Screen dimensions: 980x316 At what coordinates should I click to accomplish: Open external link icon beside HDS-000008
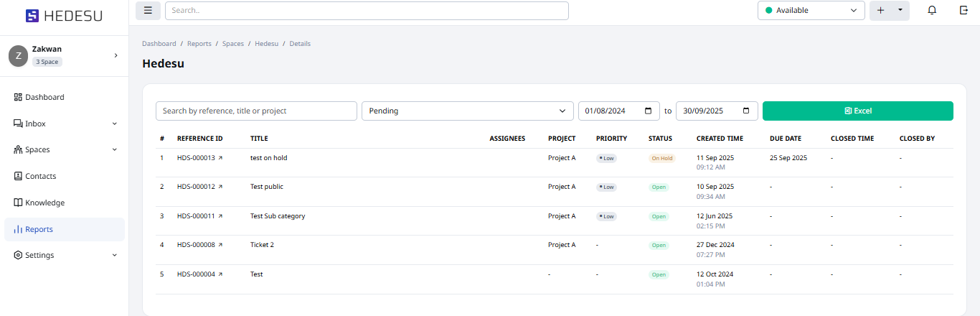point(220,245)
